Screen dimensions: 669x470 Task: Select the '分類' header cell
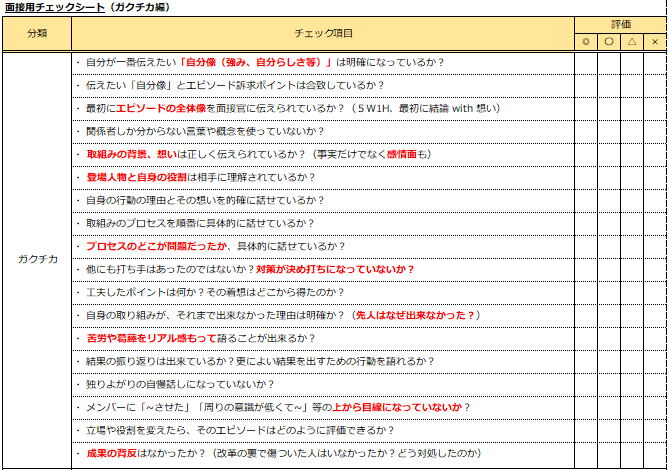[37, 34]
